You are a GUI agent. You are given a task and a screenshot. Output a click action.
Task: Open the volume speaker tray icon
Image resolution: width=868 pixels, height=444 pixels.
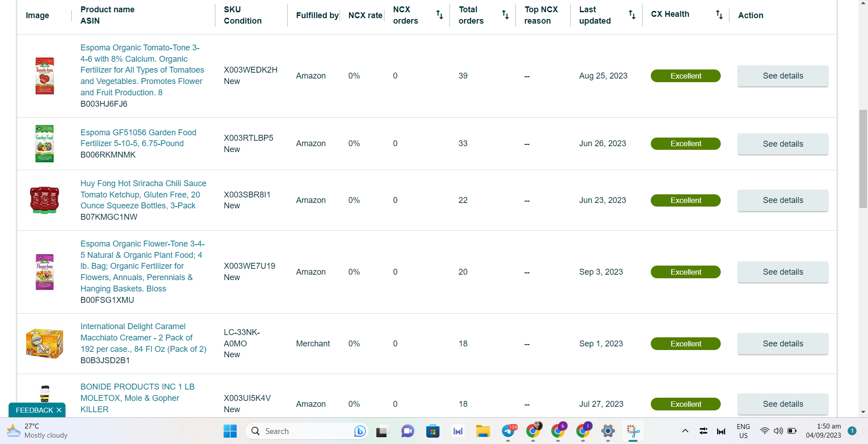(778, 431)
